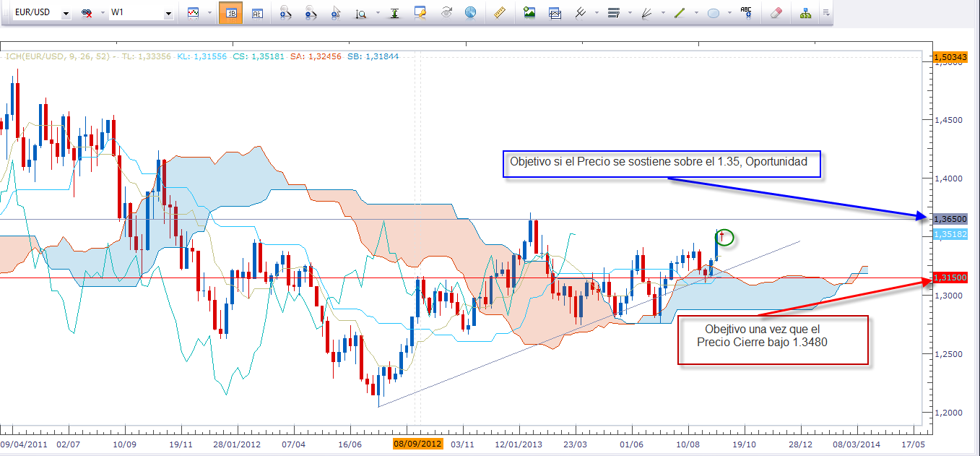This screenshot has height=456, width=980.
Task: Expand the chart type dropdown arrow
Action: (209, 13)
